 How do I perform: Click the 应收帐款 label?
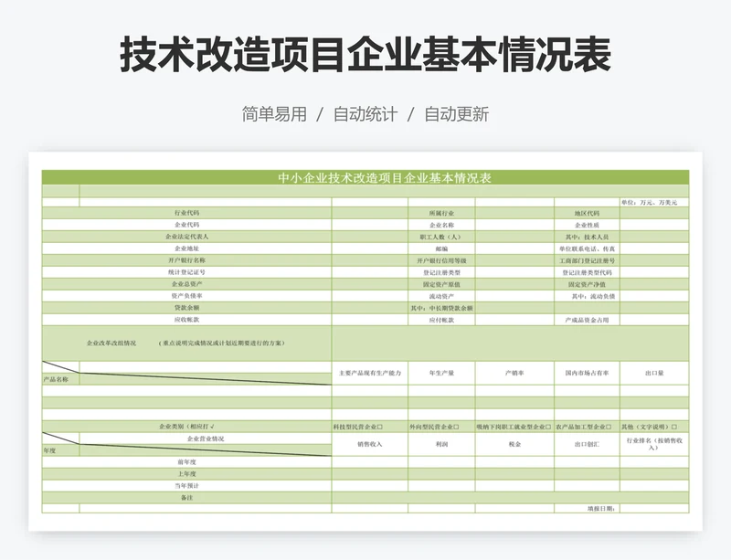(x=187, y=320)
